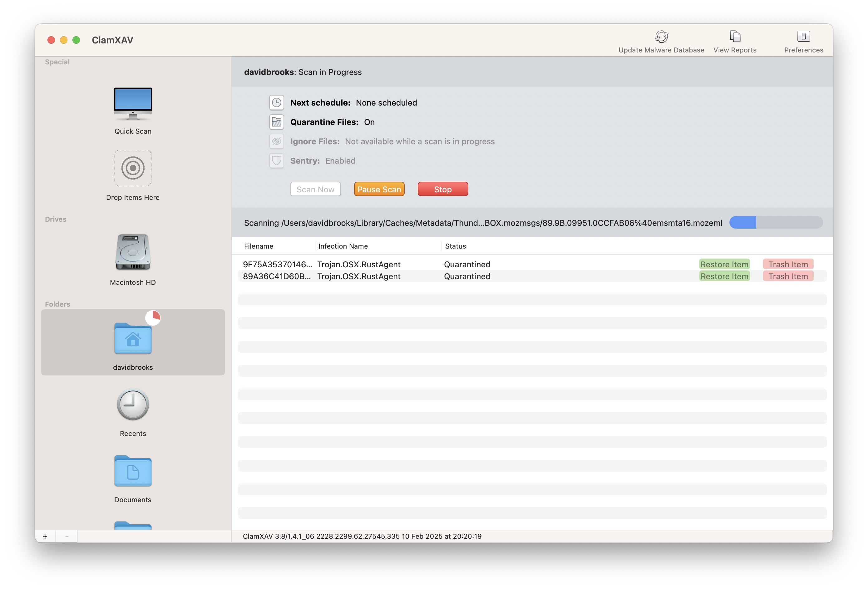Click the Sentry 'Enabled' value
The image size is (868, 589).
point(340,161)
